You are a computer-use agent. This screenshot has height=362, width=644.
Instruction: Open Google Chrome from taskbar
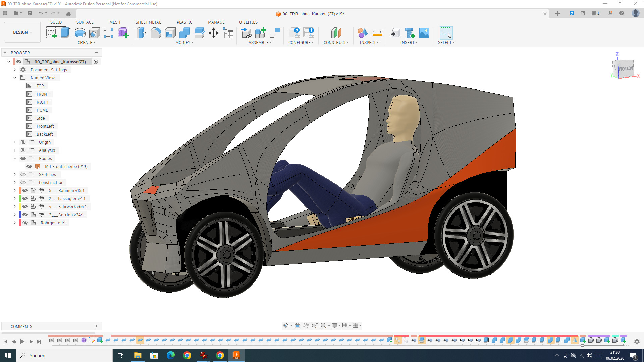(x=187, y=355)
